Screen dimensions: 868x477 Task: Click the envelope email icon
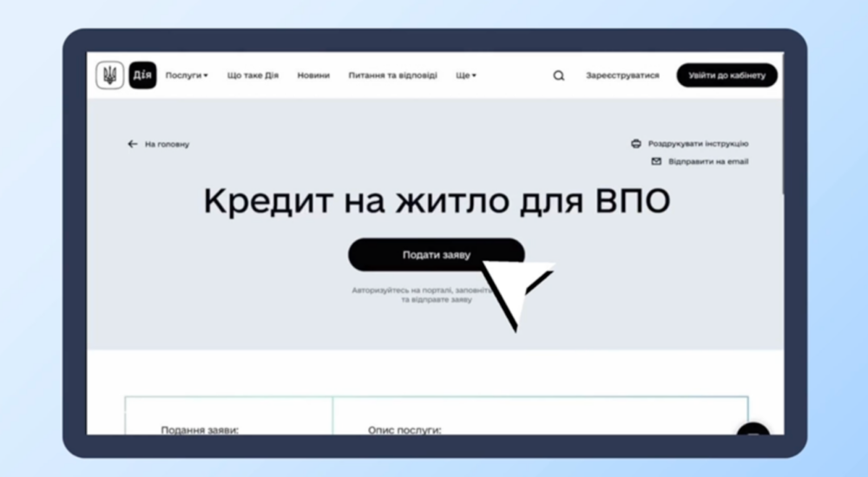click(656, 161)
